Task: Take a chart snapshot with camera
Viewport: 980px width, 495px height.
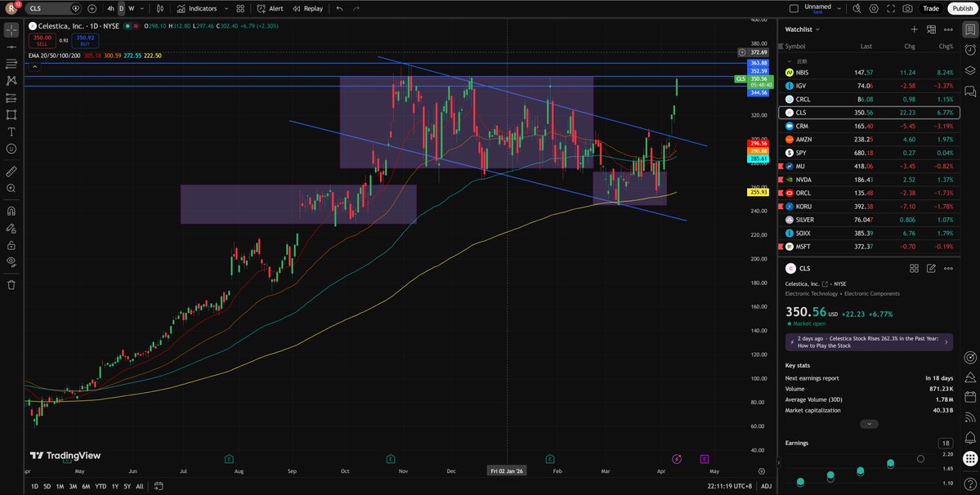Action: (x=907, y=9)
